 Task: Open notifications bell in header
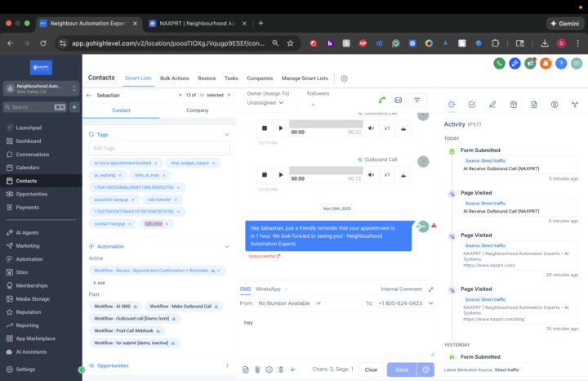tap(546, 64)
